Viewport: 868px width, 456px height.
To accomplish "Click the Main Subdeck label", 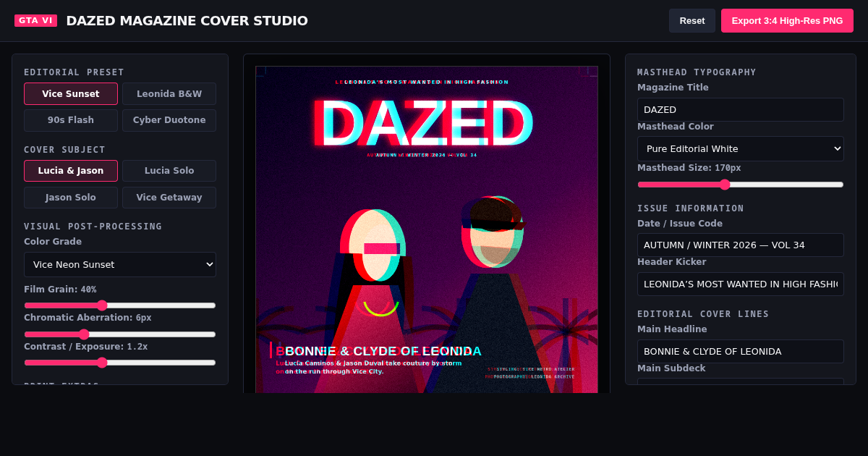I will (671, 368).
